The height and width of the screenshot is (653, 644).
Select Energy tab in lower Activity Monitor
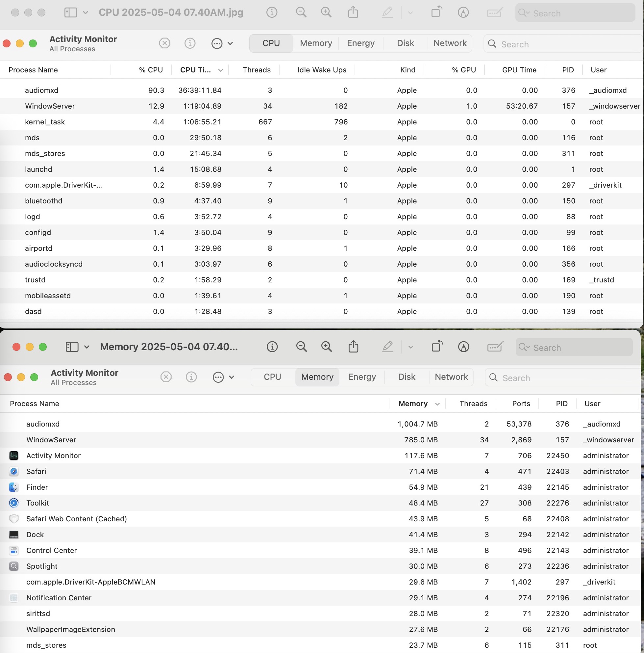tap(362, 377)
